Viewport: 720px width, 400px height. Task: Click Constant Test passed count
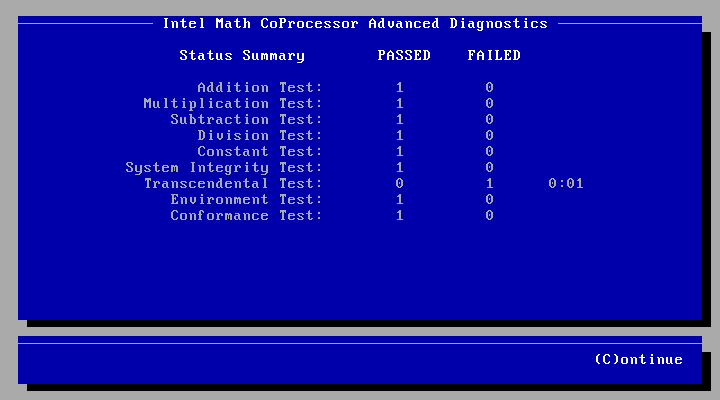point(399,152)
